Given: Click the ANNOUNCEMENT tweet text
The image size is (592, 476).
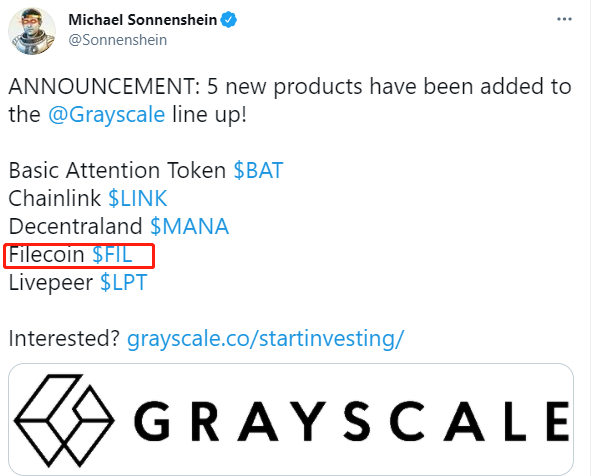Looking at the screenshot, I should point(290,100).
